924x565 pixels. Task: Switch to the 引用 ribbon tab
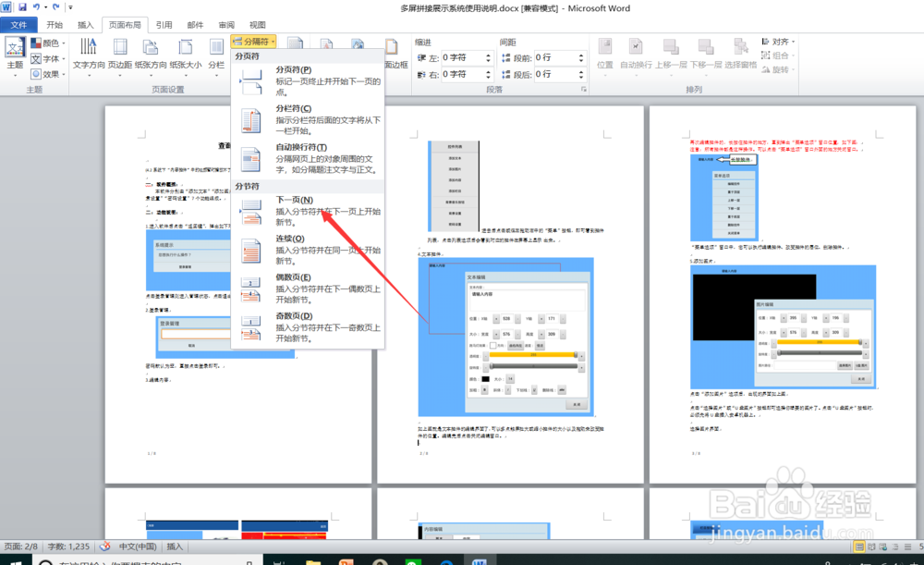click(x=164, y=25)
